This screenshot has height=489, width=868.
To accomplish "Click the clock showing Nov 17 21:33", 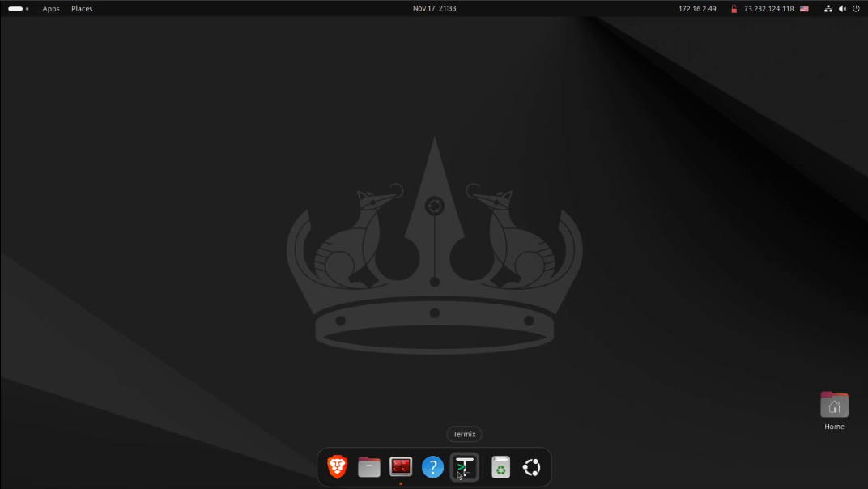I will (x=434, y=8).
